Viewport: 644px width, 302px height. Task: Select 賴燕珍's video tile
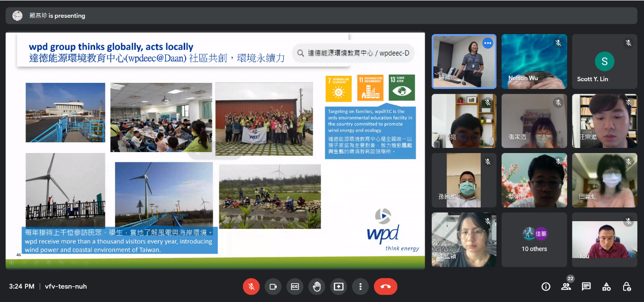coord(464,62)
